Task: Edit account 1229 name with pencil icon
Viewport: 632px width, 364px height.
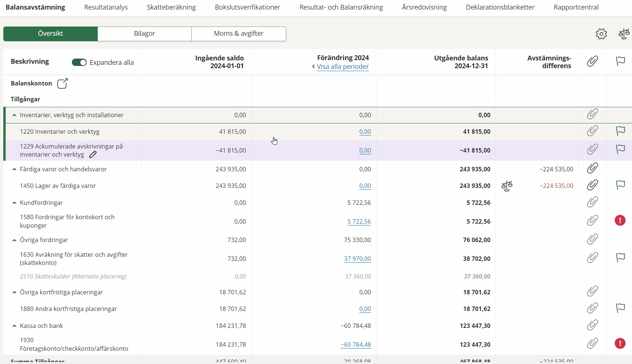Action: [93, 155]
